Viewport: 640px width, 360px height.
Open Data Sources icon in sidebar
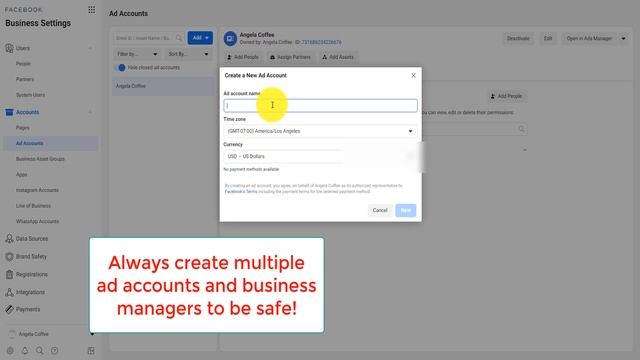pyautogui.click(x=9, y=239)
